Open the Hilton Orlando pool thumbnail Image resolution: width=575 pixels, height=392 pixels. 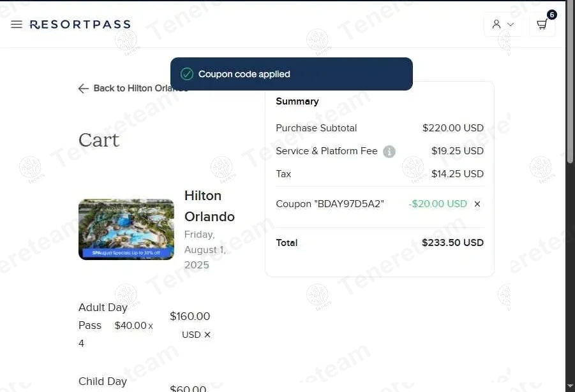click(x=126, y=229)
